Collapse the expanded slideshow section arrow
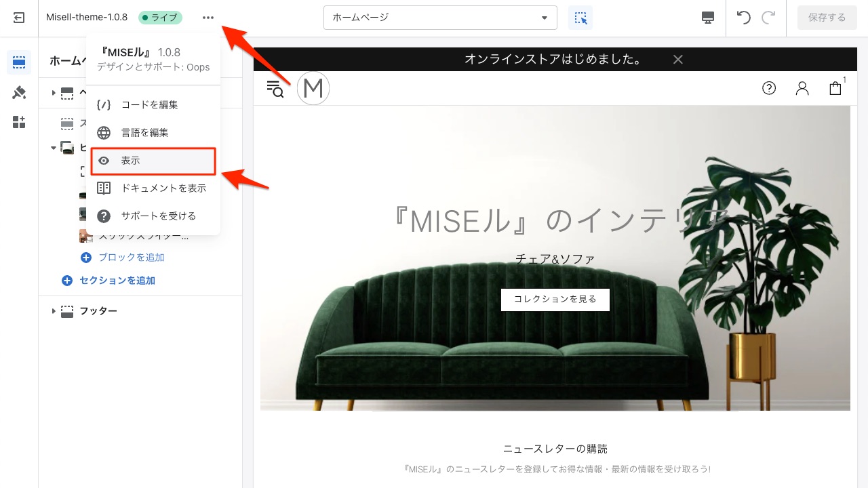This screenshot has width=868, height=488. (54, 147)
